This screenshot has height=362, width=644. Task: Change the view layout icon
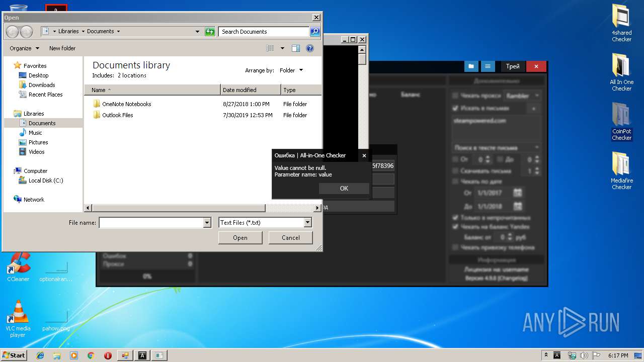[270, 48]
